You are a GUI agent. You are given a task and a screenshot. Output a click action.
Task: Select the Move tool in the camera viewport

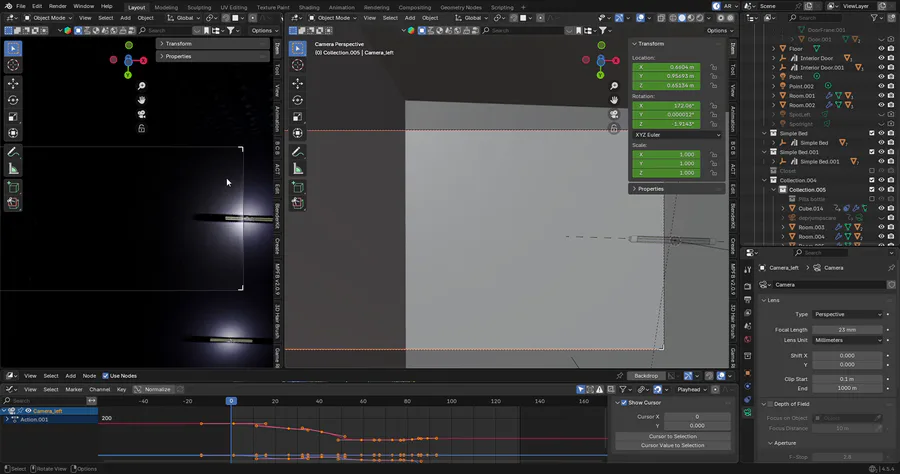click(297, 83)
